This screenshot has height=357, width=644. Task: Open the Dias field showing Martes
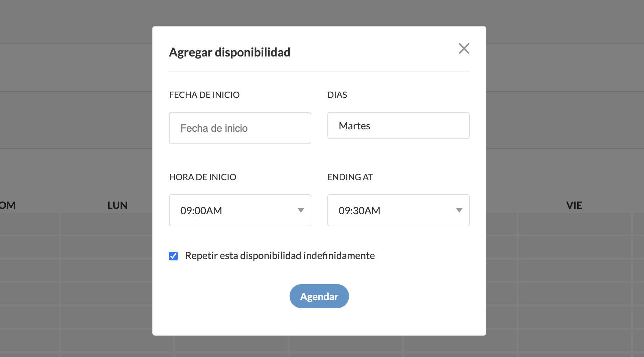[x=398, y=126]
